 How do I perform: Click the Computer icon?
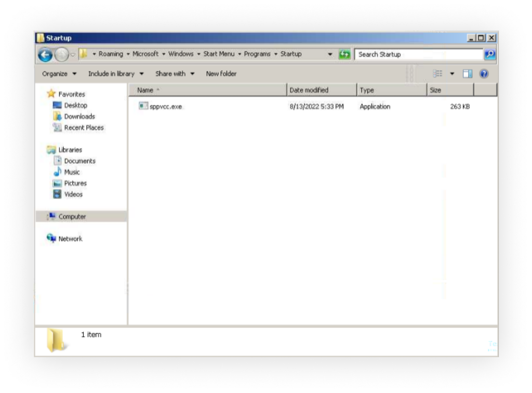pos(51,216)
